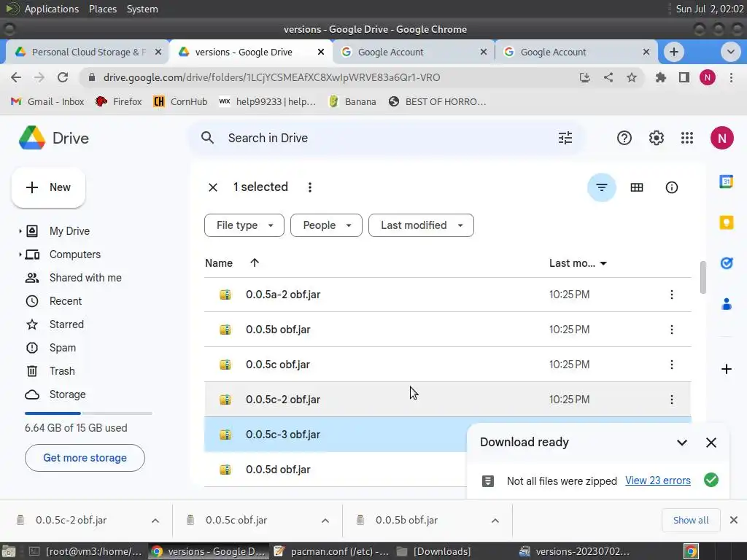
Task: Open the Starred section
Action: pyautogui.click(x=66, y=324)
